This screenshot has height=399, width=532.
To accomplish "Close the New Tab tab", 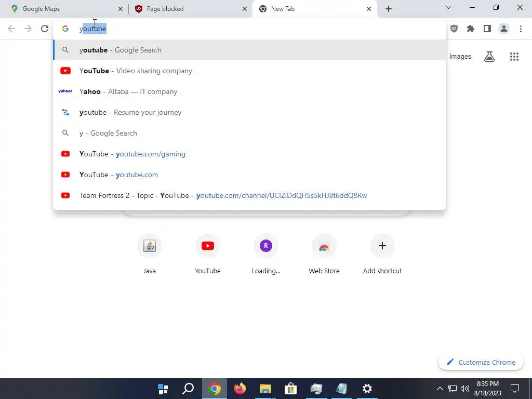I will (369, 9).
